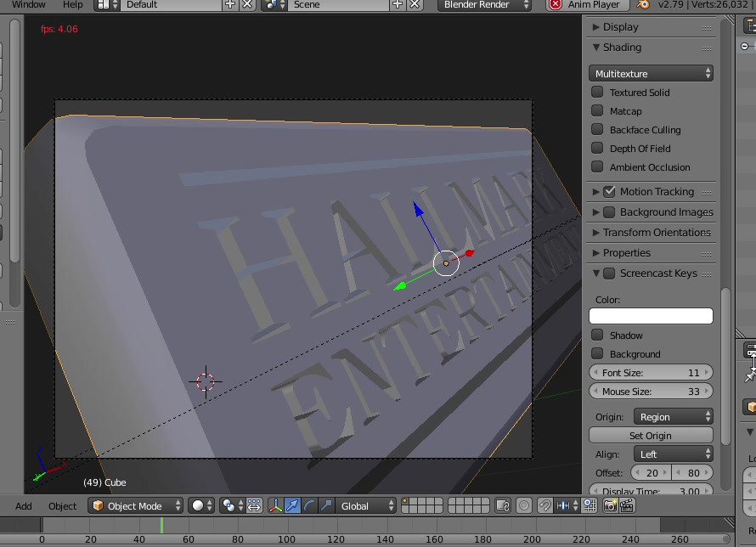Image resolution: width=756 pixels, height=547 pixels.
Task: Click the Scene name field
Action: pyautogui.click(x=337, y=5)
